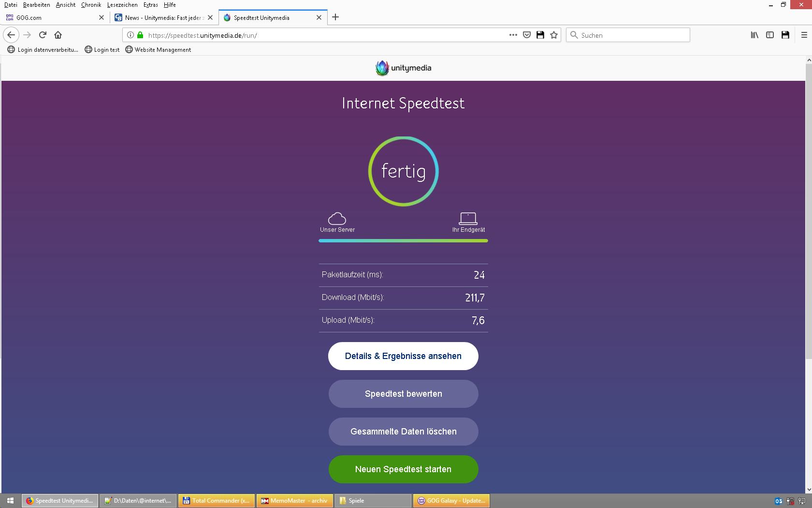The width and height of the screenshot is (812, 508).
Task: Open Login test bookmark
Action: tap(102, 49)
